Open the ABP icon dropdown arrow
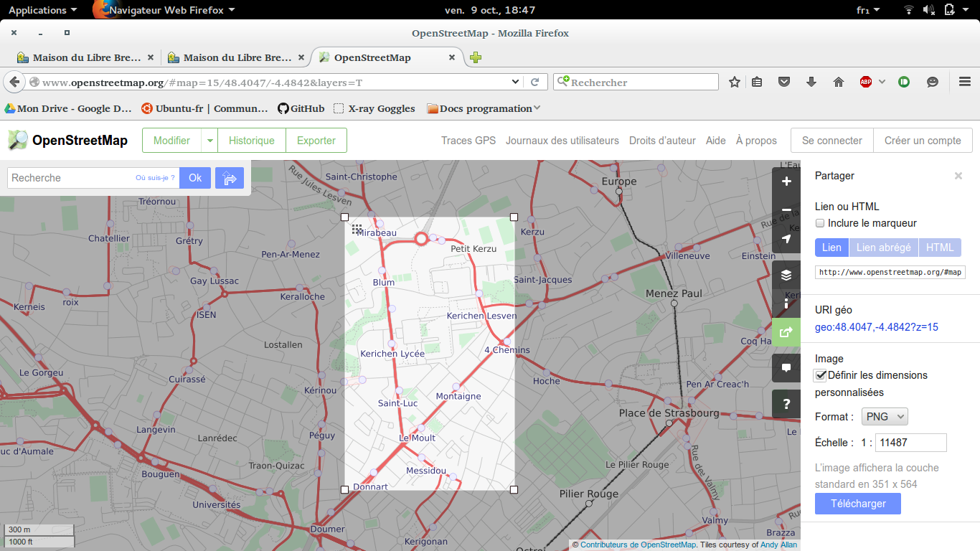The image size is (980, 551). click(x=882, y=83)
